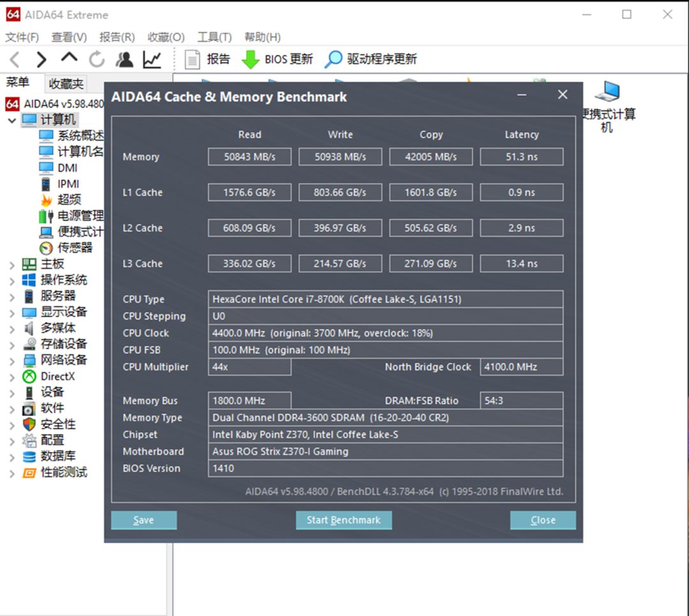Click the CPU Type field value
Viewport: 689px width, 616px height.
(385, 299)
